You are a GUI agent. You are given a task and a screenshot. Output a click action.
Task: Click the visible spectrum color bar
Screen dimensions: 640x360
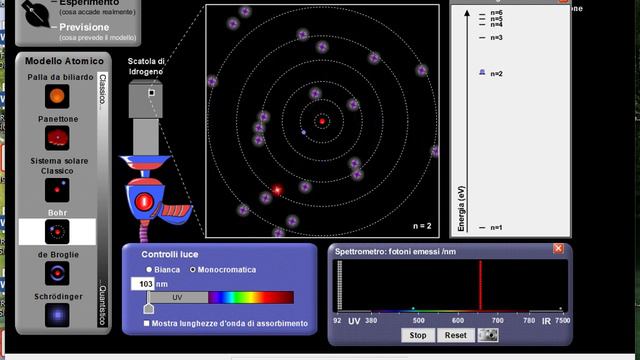click(251, 298)
